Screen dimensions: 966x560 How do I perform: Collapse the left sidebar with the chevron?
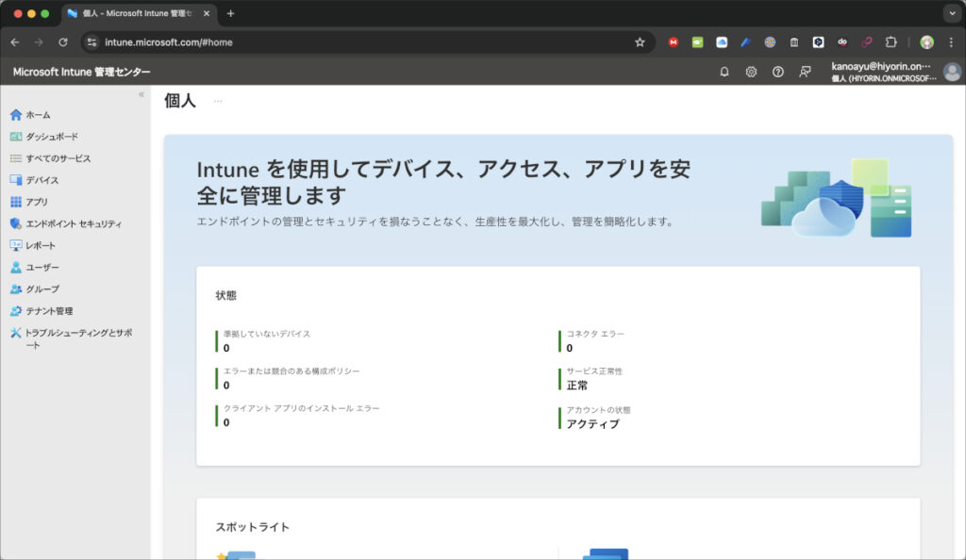point(142,94)
